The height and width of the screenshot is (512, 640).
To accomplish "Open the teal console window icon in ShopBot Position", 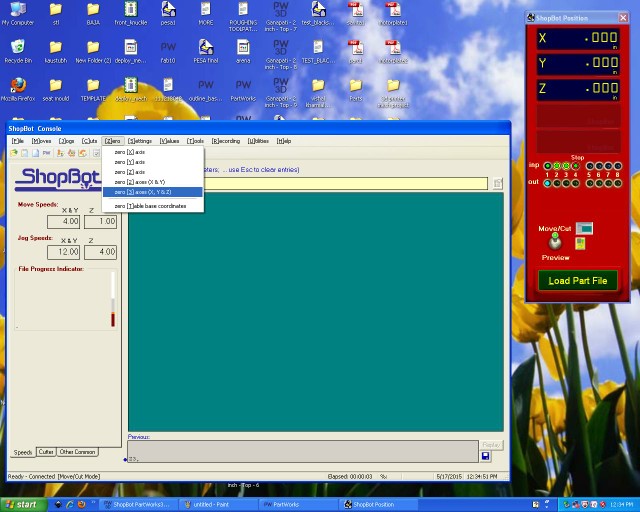I will [584, 228].
